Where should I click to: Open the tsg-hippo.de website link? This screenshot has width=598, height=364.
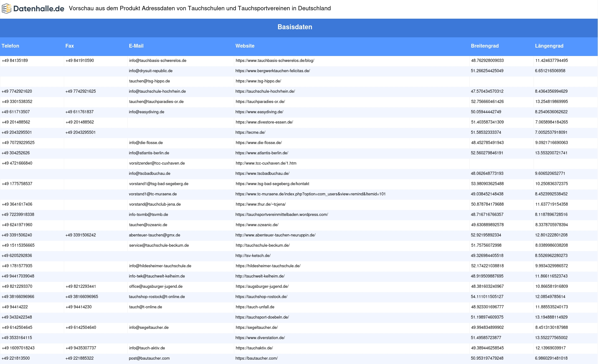click(258, 81)
